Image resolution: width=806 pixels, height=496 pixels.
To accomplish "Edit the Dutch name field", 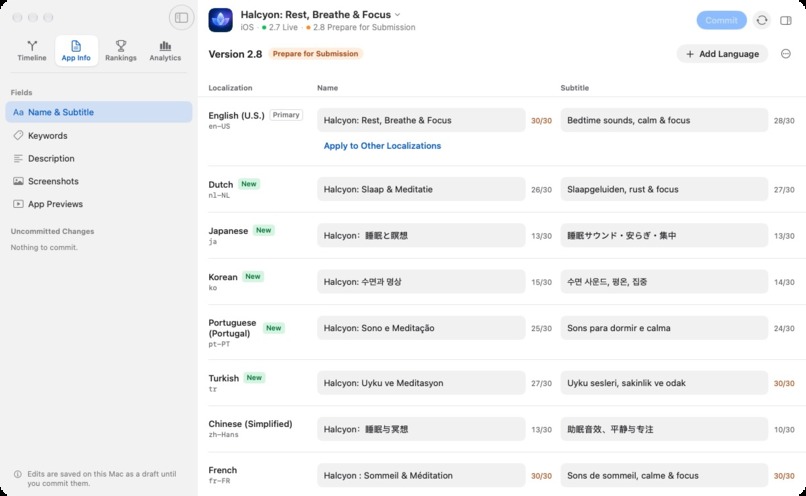I will 421,189.
